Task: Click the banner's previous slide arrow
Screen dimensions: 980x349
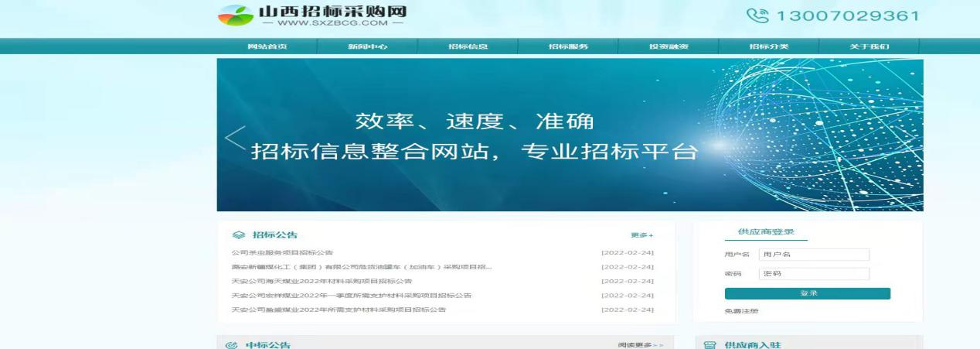Action: [x=235, y=138]
